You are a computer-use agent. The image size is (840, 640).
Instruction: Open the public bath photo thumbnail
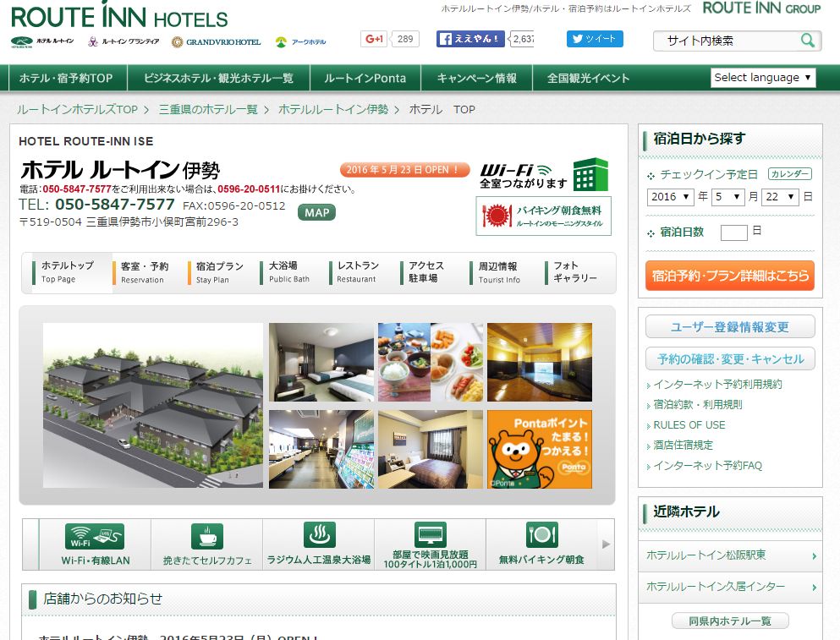[540, 362]
